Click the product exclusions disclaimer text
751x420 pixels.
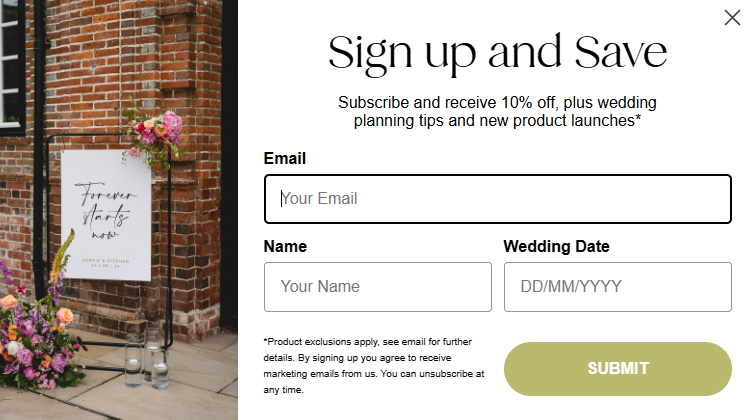(374, 365)
